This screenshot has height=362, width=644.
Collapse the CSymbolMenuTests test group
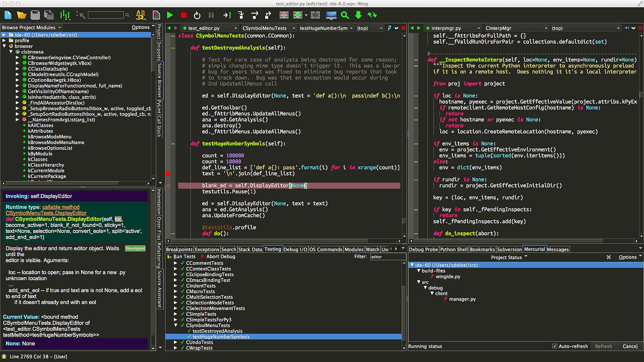coord(176,325)
